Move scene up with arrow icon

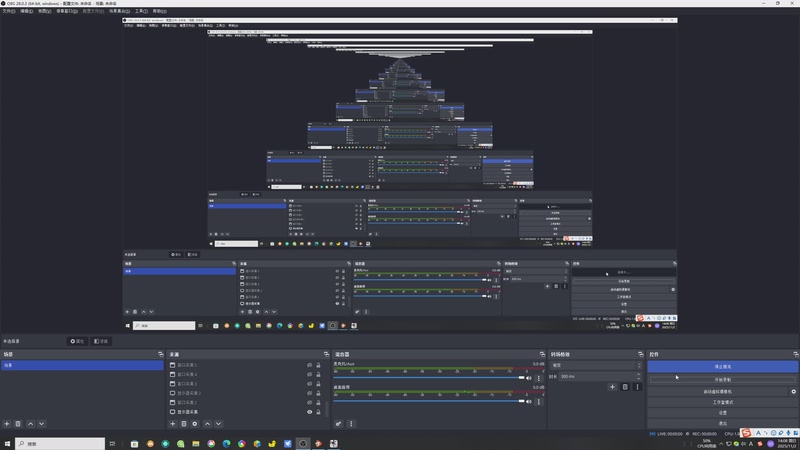pos(31,423)
